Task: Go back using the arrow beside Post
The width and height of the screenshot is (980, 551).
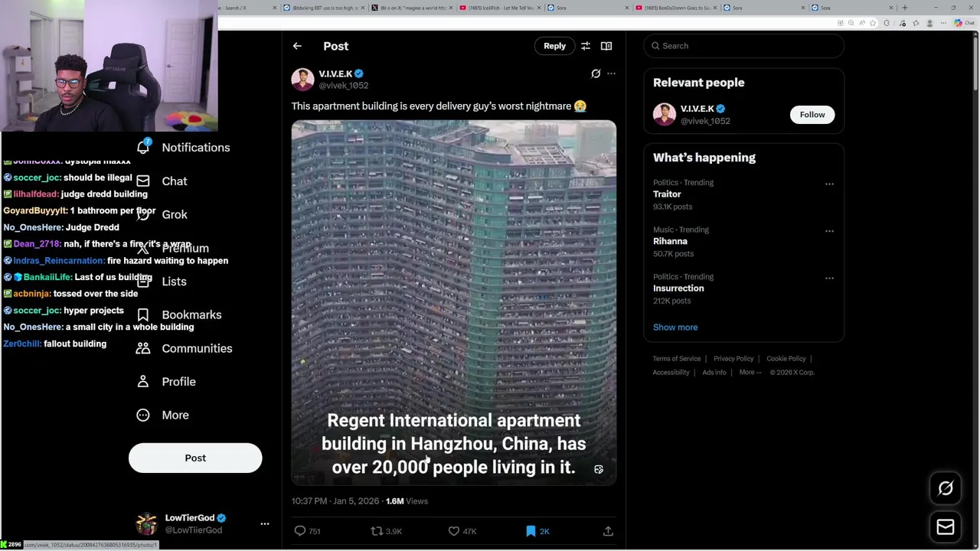Action: click(297, 46)
